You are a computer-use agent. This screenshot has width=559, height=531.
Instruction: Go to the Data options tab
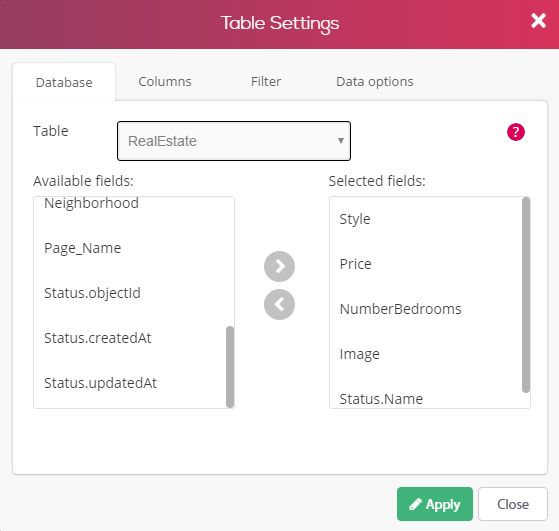tap(375, 82)
